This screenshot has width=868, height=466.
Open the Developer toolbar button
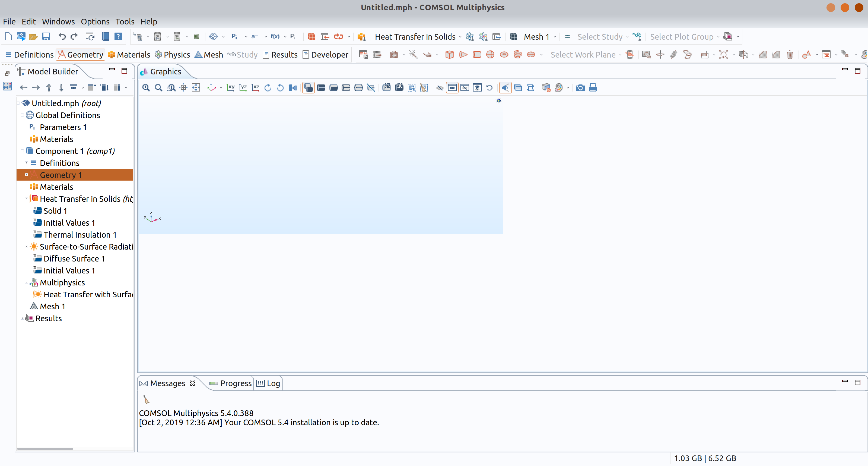pyautogui.click(x=325, y=55)
